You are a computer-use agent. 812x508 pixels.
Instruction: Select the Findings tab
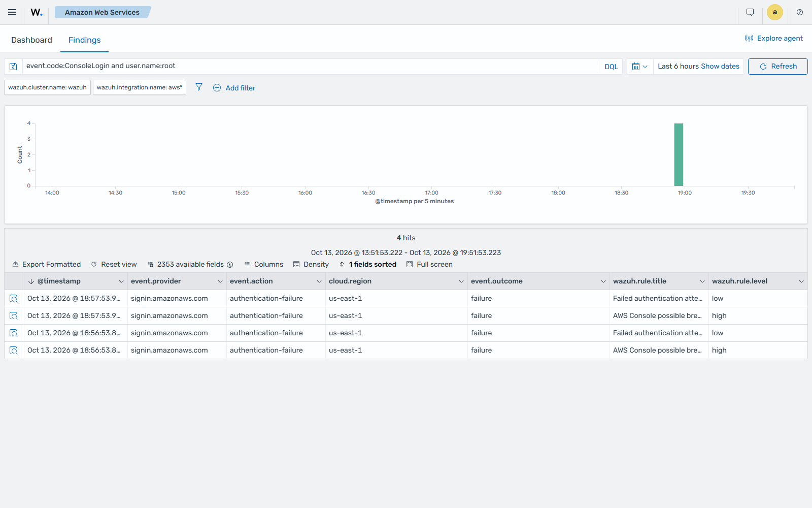[84, 40]
